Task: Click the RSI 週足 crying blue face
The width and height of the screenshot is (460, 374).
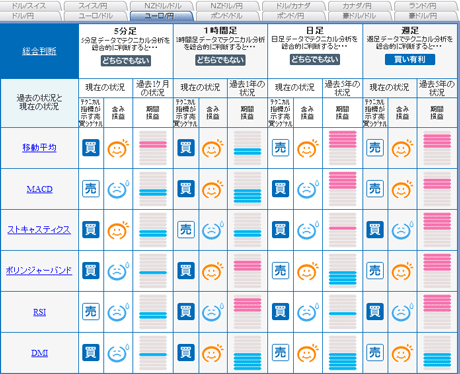Action: [x=402, y=312]
